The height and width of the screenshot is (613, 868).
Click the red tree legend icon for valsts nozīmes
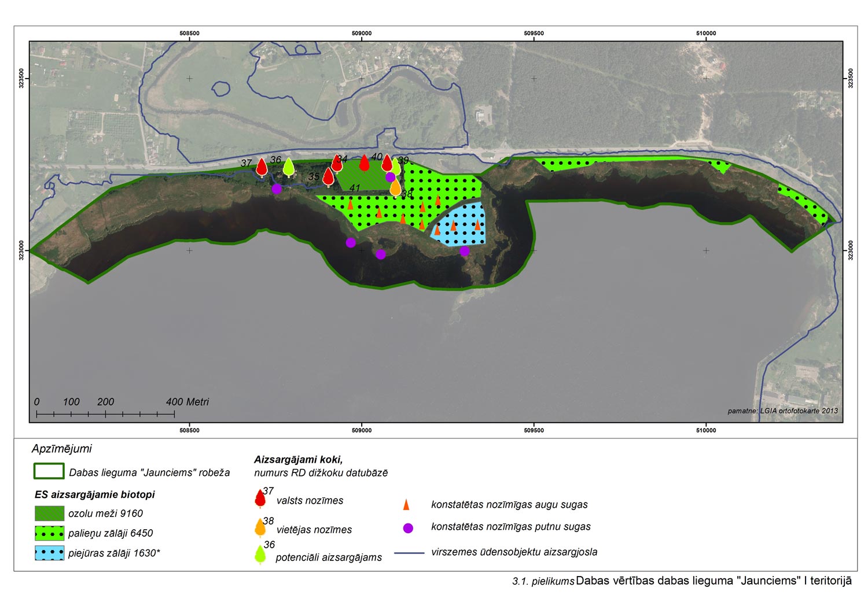tap(260, 498)
